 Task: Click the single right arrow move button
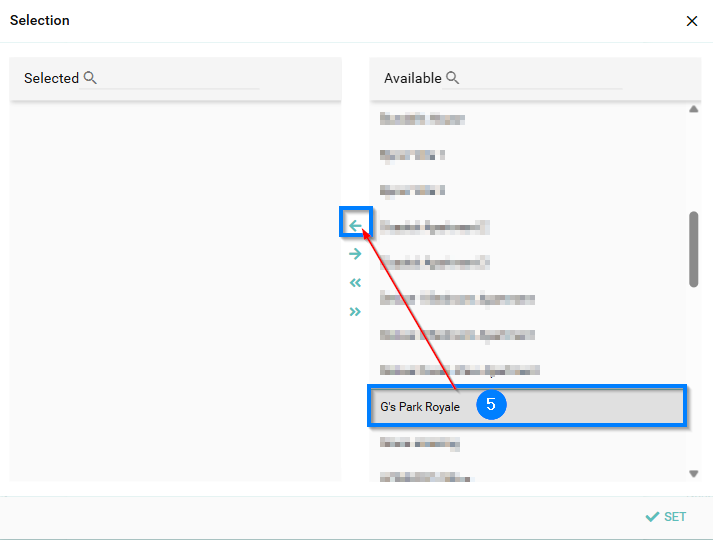355,254
